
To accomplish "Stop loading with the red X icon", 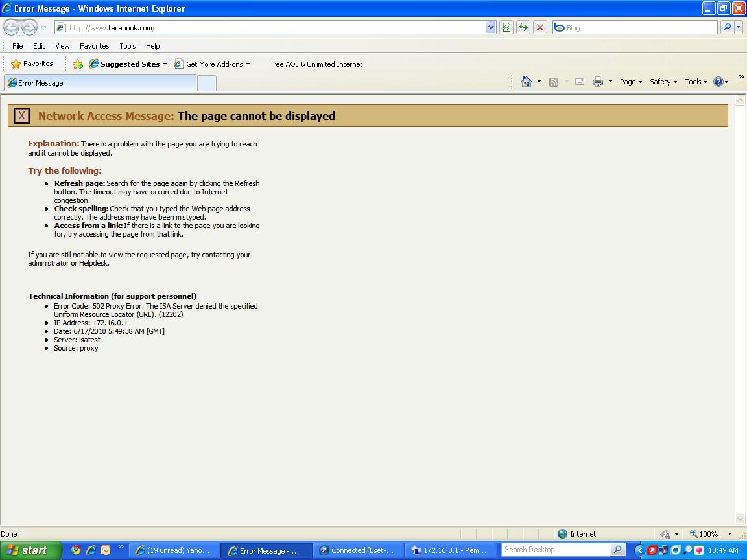I will [x=539, y=28].
